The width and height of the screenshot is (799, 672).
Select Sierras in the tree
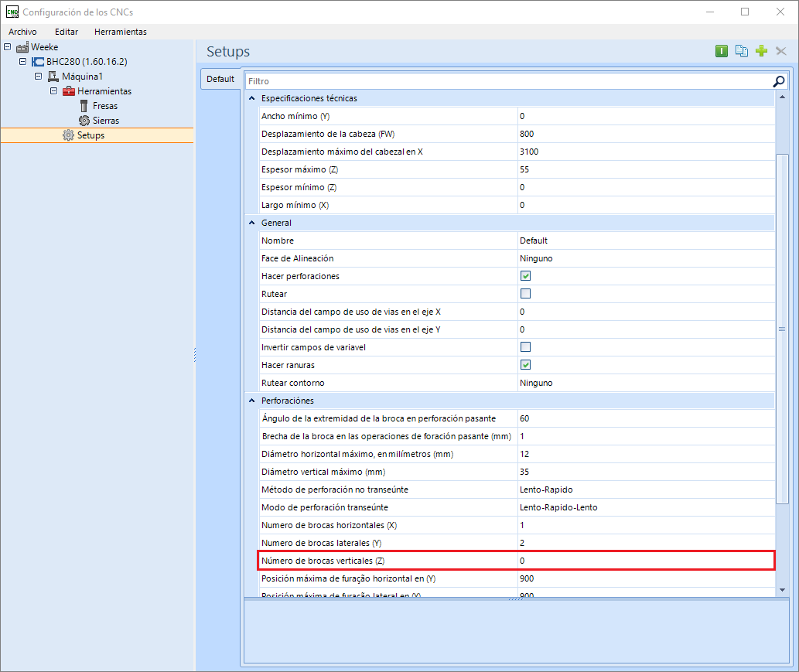tap(105, 121)
